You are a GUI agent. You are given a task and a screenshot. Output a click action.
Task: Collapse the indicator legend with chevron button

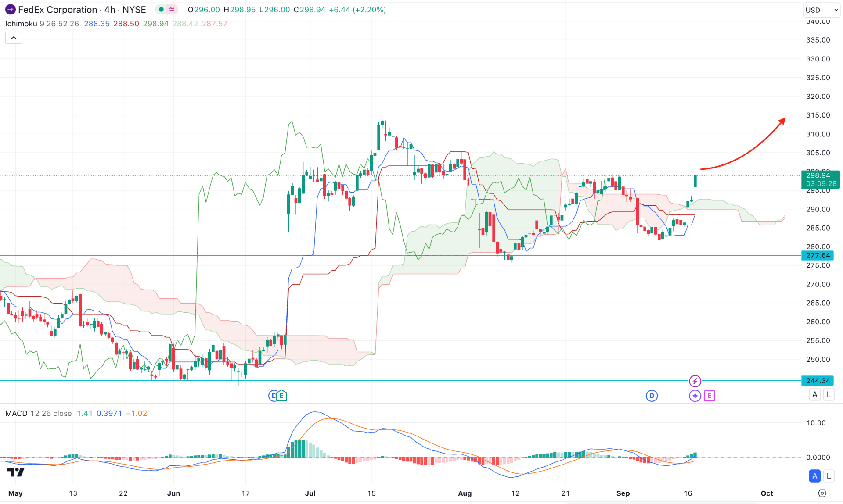click(x=14, y=38)
